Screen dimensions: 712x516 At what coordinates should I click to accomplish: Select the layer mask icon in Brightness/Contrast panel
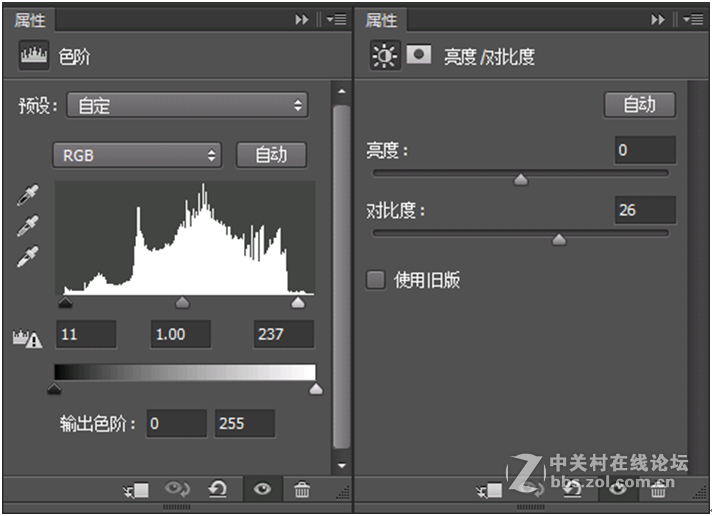point(419,55)
